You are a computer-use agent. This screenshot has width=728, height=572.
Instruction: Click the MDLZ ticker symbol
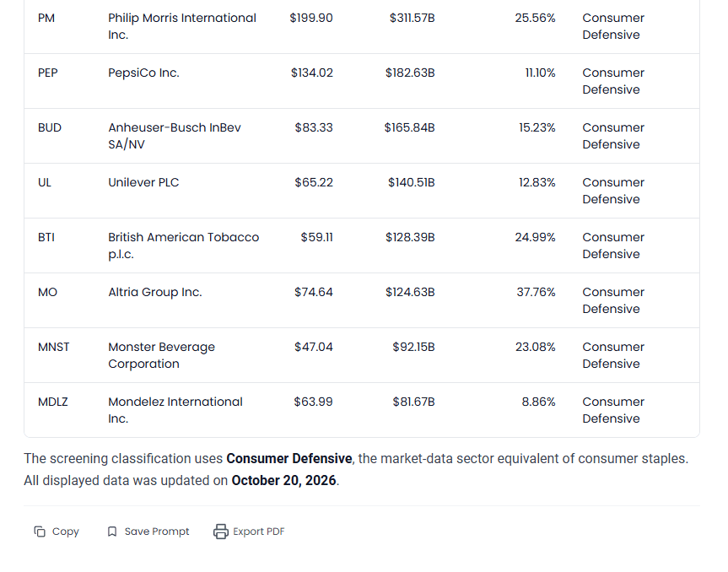53,402
